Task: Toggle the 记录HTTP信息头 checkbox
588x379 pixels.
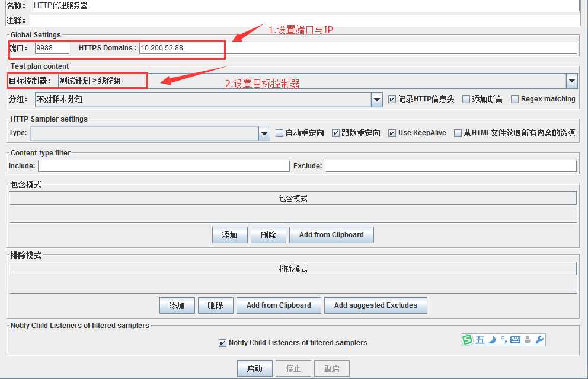Action: [x=392, y=100]
